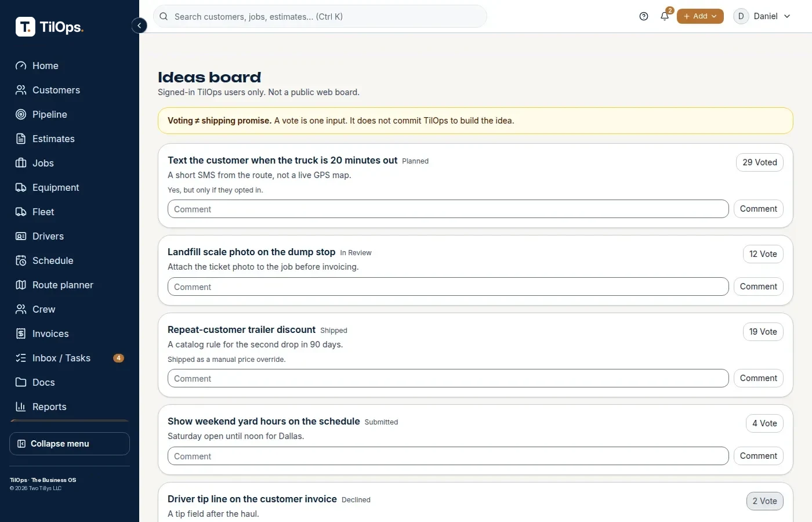The image size is (812, 522).
Task: Submit comment on weekend yard hours idea
Action: tap(759, 456)
